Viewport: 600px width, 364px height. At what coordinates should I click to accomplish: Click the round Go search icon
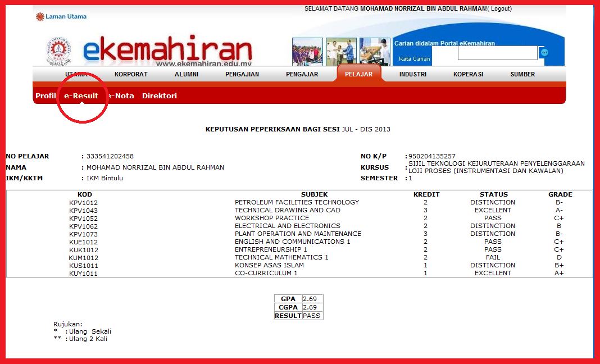(543, 53)
